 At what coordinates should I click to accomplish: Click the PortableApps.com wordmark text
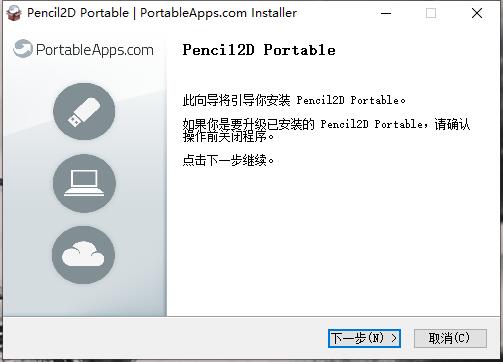pyautogui.click(x=95, y=50)
